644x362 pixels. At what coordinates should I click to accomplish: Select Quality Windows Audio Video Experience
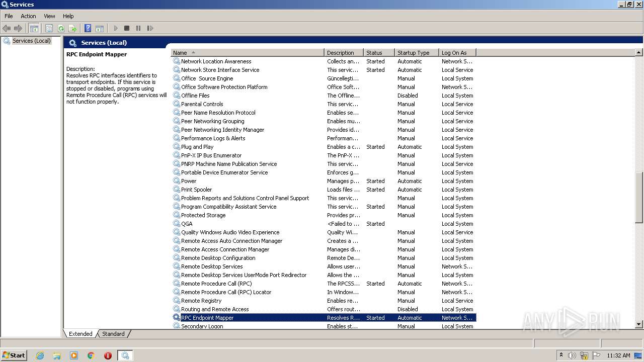(324, 232)
